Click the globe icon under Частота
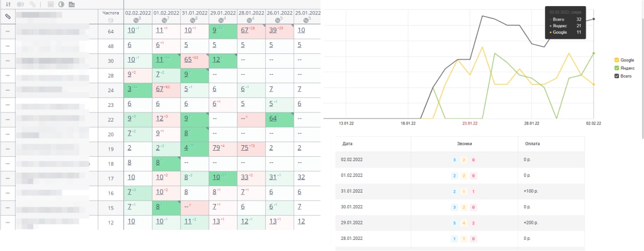 pos(110,20)
